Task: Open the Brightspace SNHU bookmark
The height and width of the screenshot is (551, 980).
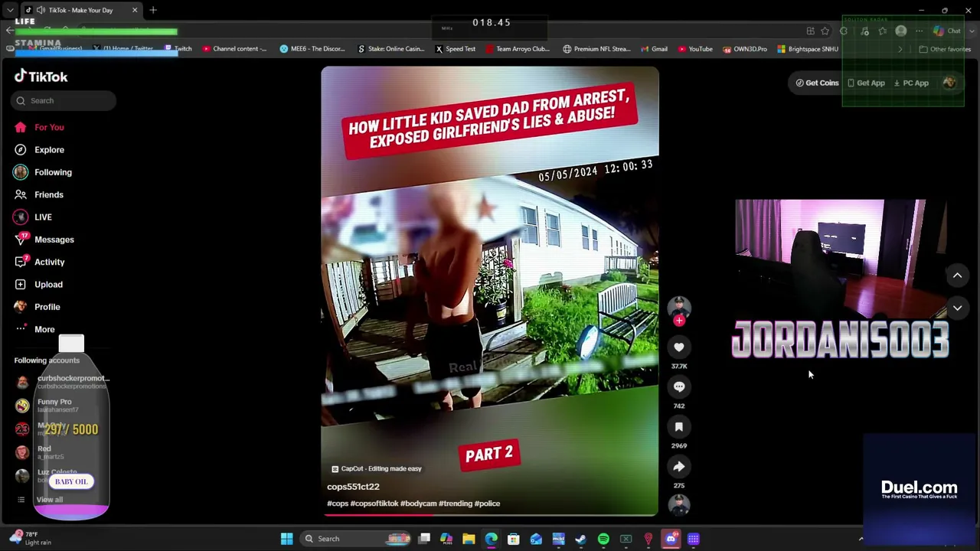Action: 808,49
